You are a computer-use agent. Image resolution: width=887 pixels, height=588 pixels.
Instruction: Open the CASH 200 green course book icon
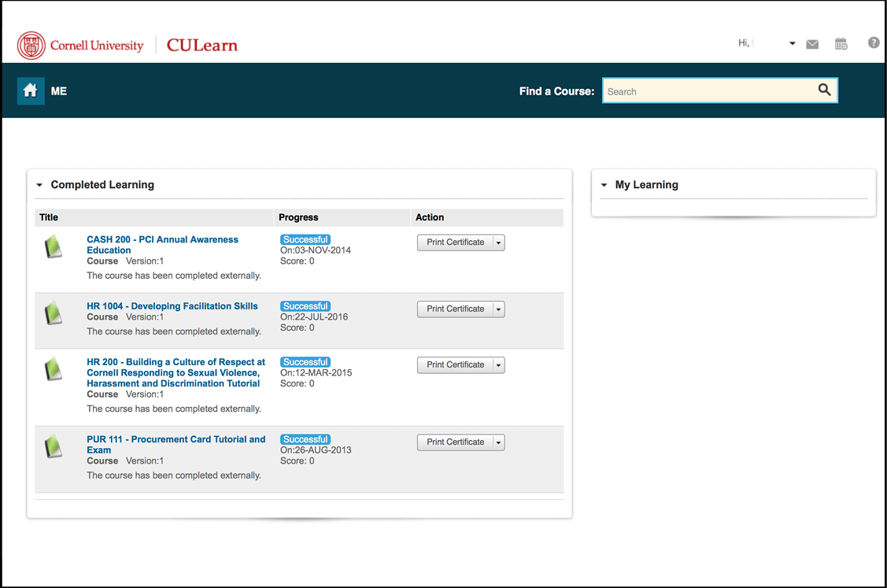click(53, 246)
